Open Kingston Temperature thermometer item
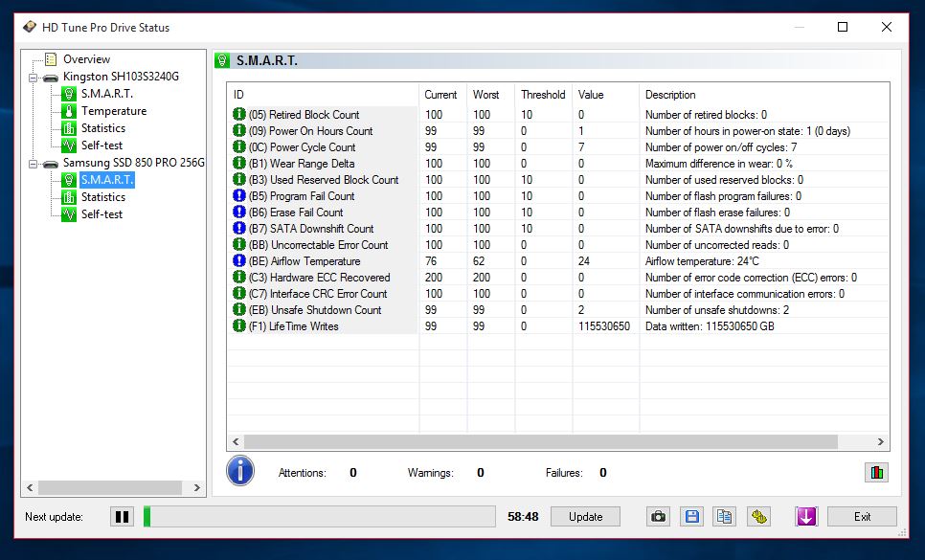 [113, 111]
